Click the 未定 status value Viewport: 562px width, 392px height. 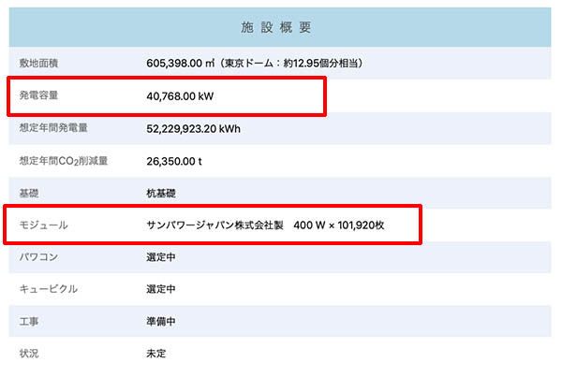[x=156, y=354]
